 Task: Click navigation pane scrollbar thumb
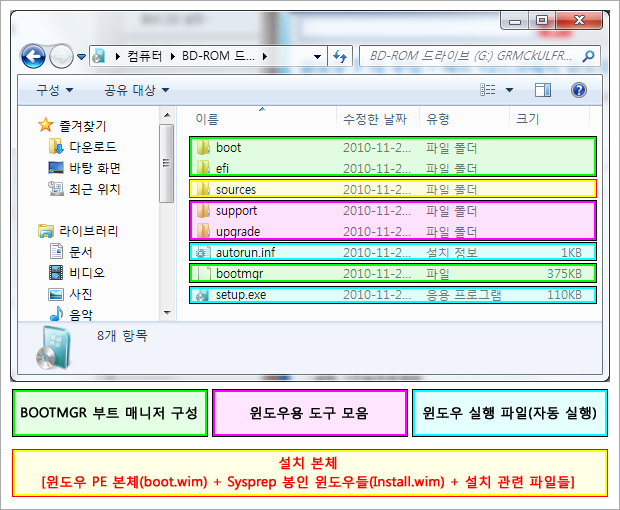(x=166, y=163)
